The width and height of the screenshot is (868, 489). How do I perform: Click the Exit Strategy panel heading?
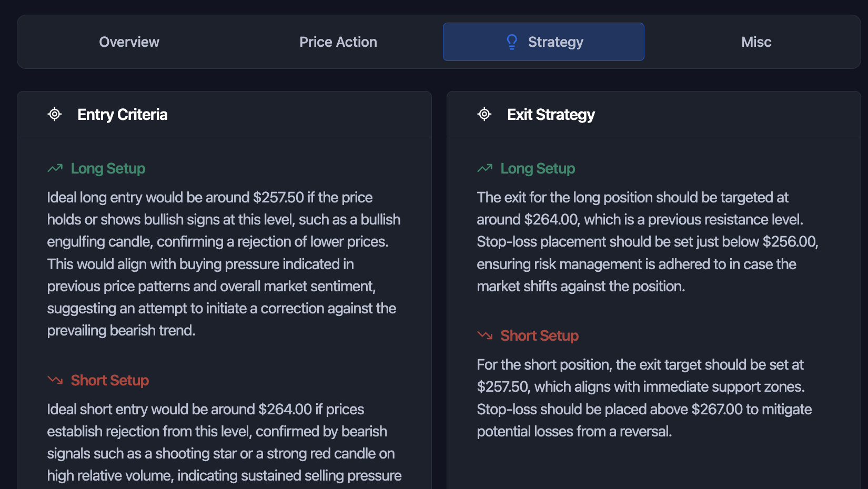(x=551, y=115)
